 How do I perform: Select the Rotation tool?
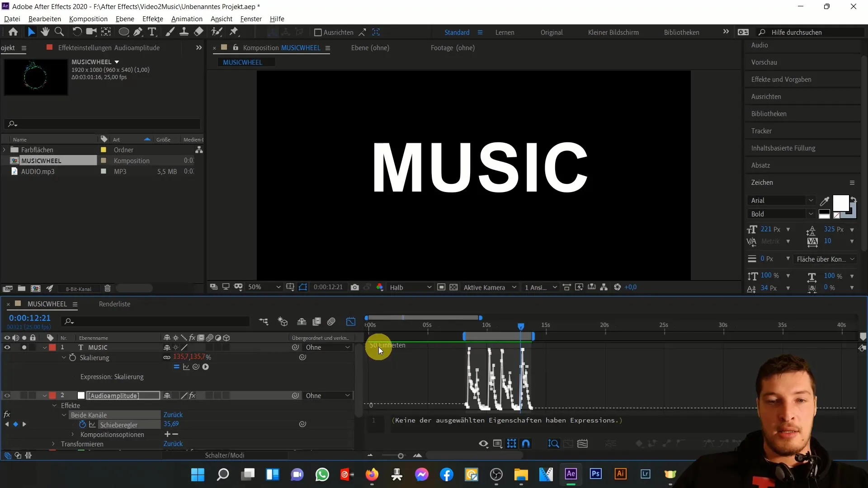(77, 32)
